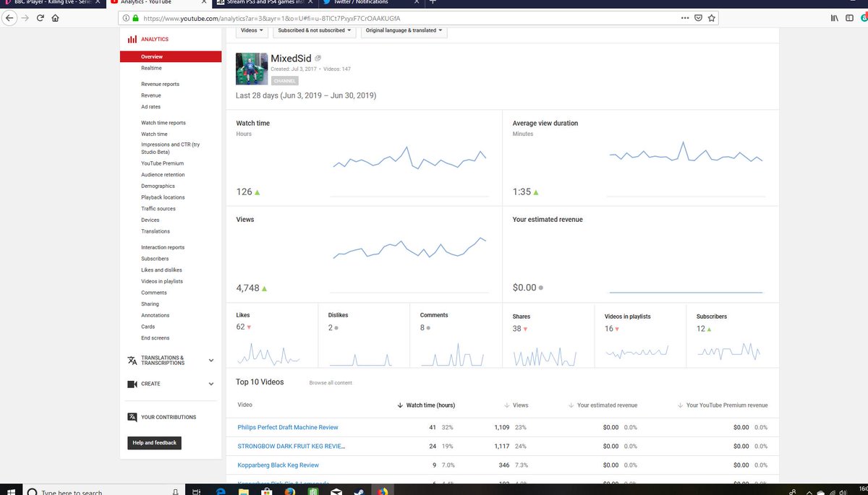Click the Create camera icon
Screen dimensions: 868x495
(132, 384)
